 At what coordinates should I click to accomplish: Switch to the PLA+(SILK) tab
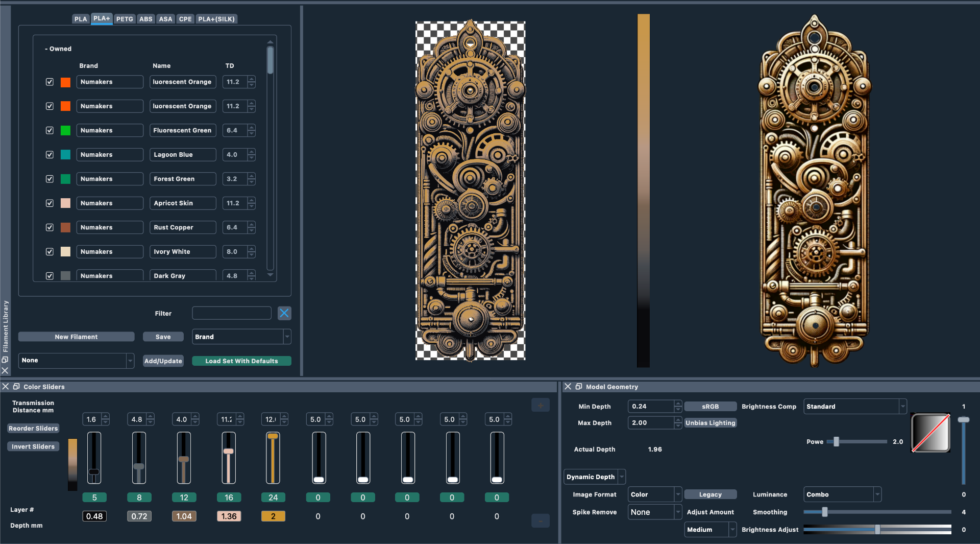pyautogui.click(x=216, y=19)
